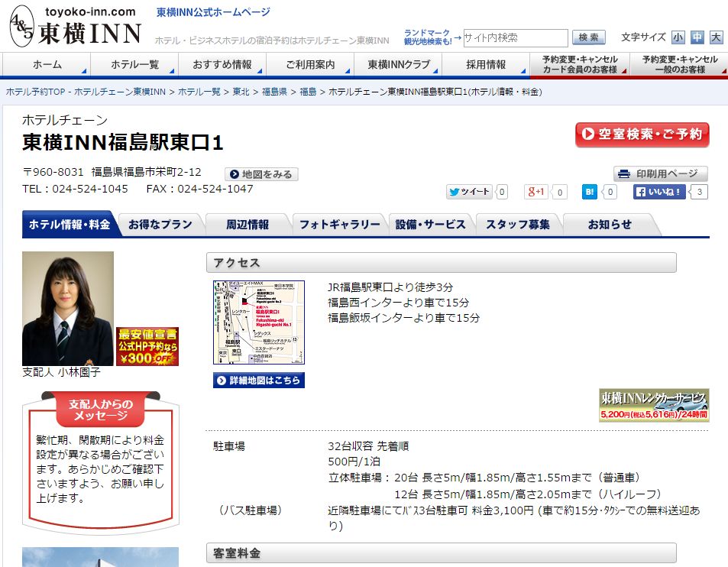Click the 詳細地図はこちら button
The height and width of the screenshot is (567, 728).
click(x=259, y=381)
